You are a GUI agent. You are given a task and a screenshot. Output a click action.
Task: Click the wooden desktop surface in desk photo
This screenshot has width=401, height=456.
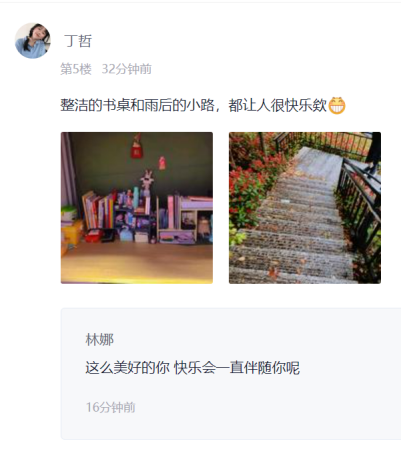pos(137,263)
